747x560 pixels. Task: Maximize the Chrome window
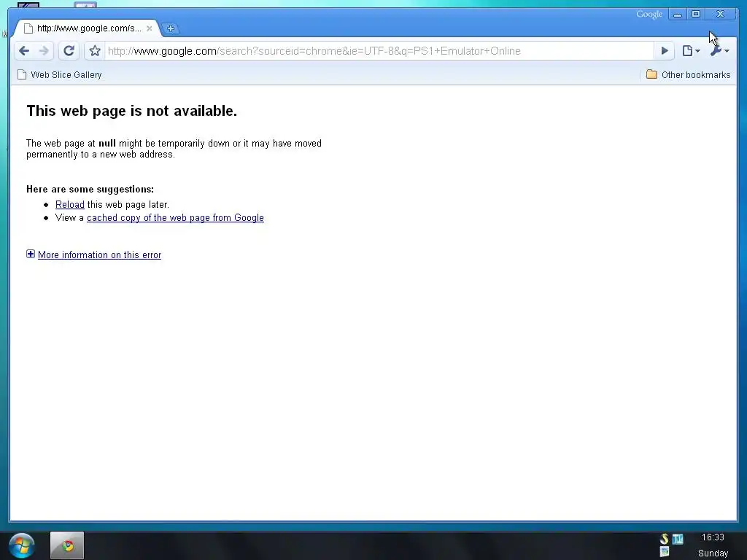click(696, 15)
